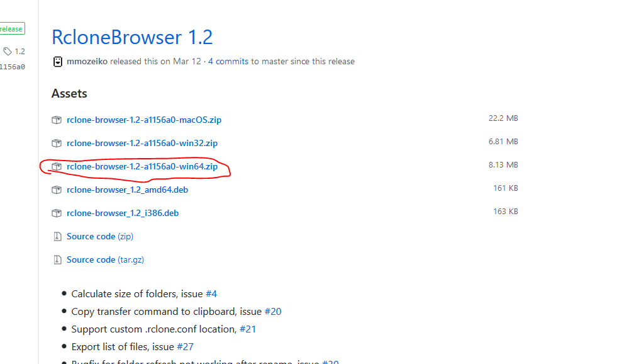
Task: Download rclone-browser-1.2-a1156a0-macOS.zip
Action: [144, 120]
